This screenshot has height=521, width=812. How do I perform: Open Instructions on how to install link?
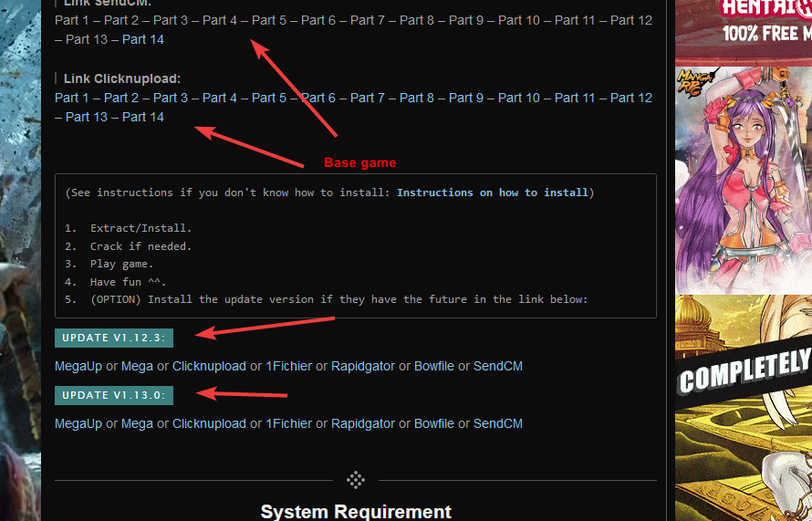tap(493, 193)
